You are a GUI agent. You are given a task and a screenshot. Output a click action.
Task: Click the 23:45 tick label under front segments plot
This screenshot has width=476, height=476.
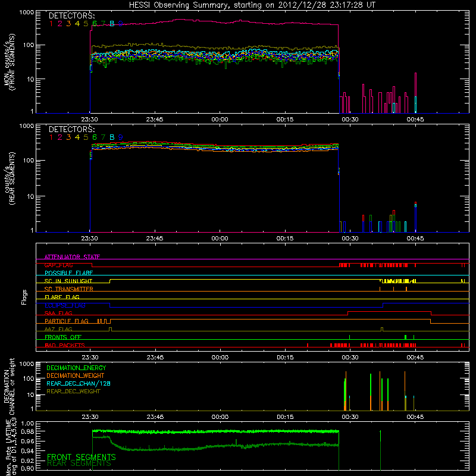(155, 120)
